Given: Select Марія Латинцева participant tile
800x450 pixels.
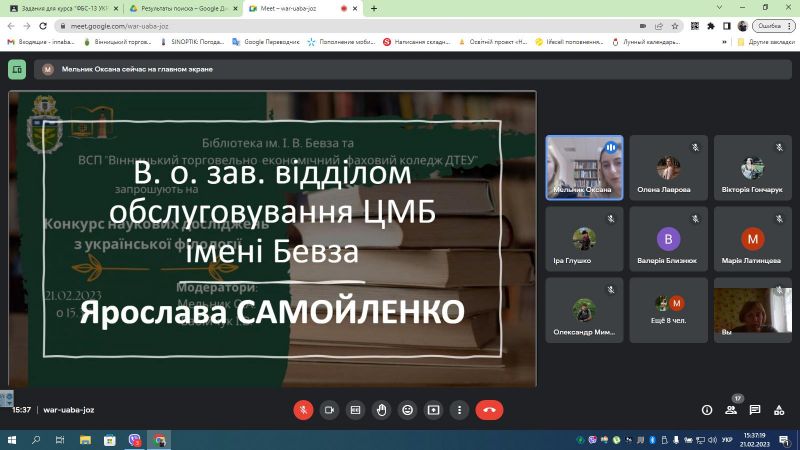Looking at the screenshot, I should [x=753, y=239].
